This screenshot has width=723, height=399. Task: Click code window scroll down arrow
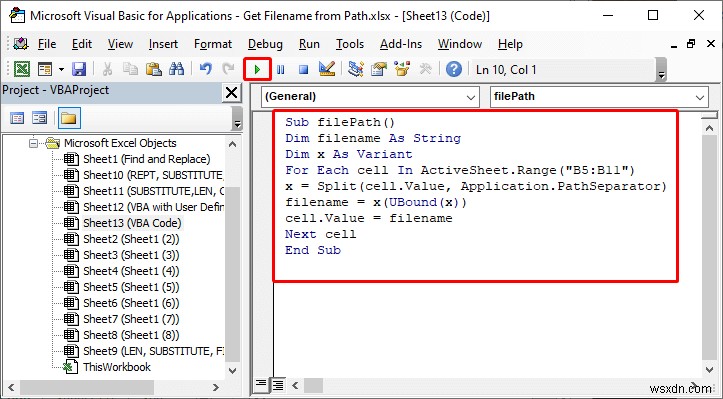click(709, 369)
